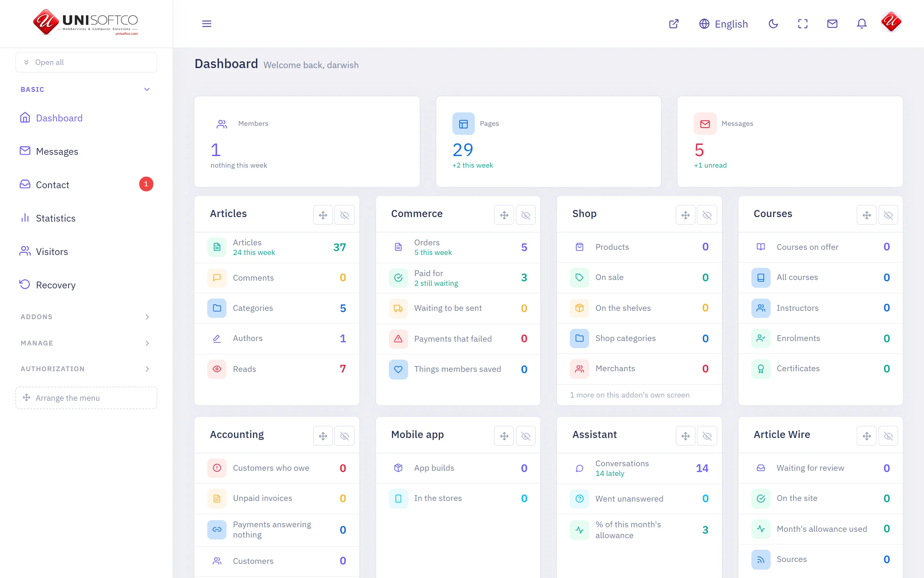The image size is (924, 578).
Task: Click '1 more on this addon's own screen'
Action: point(629,395)
